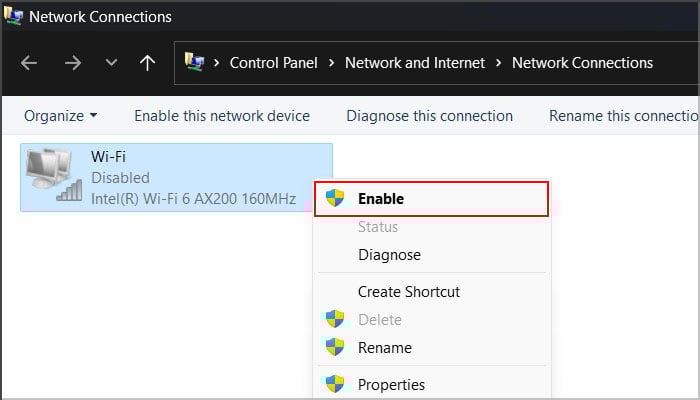Open the recent locations chevron

pos(111,63)
